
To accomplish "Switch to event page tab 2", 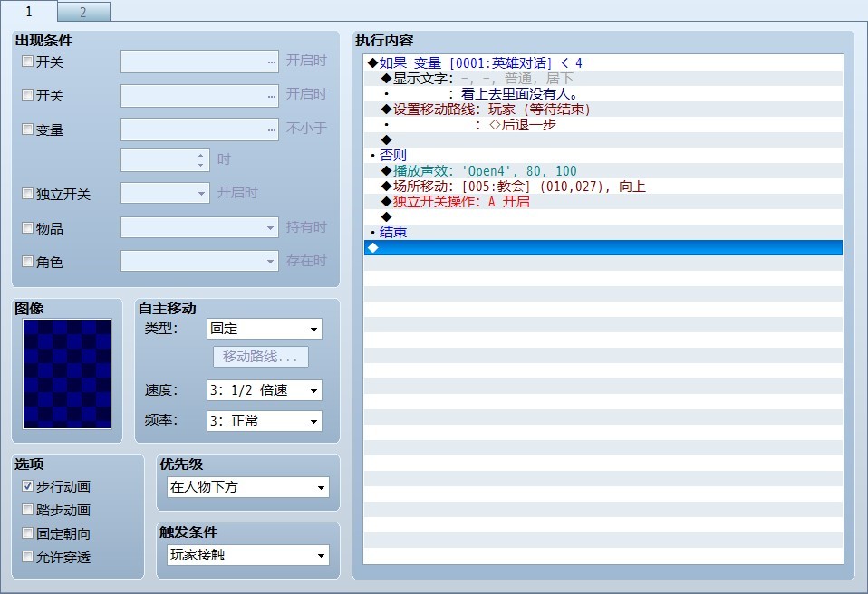I will click(83, 12).
